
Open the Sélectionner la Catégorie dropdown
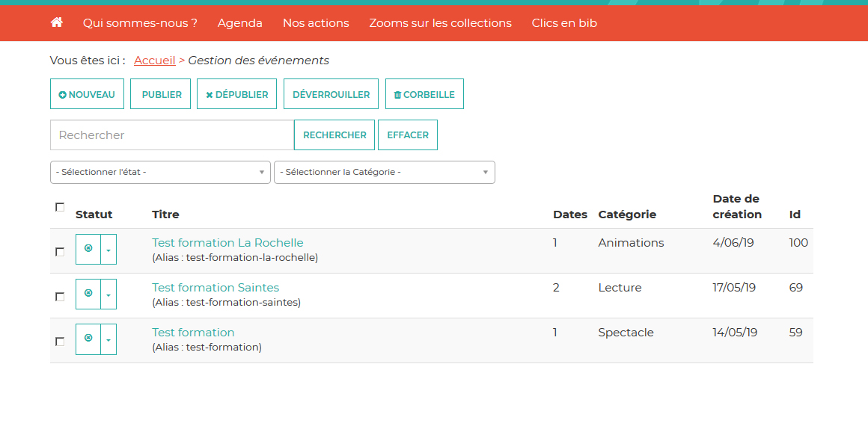click(385, 172)
